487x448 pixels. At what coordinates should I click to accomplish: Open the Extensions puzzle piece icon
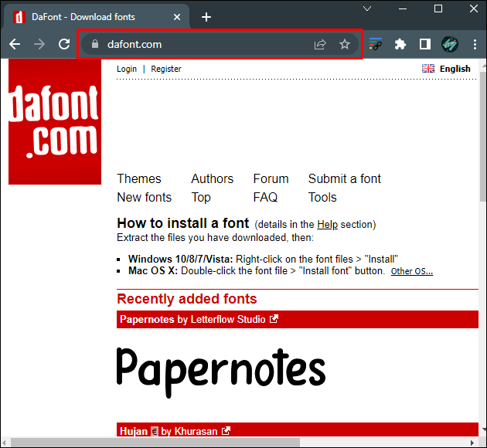coord(400,45)
